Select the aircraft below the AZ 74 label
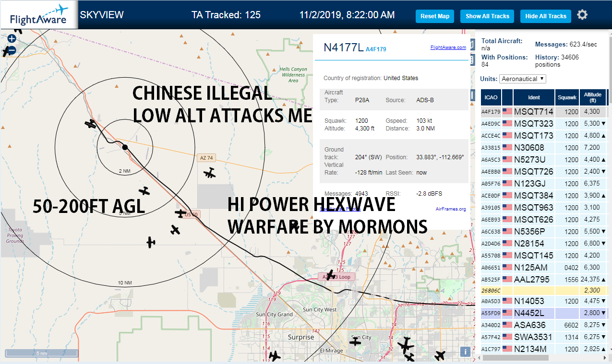The image size is (612, 364). pyautogui.click(x=209, y=173)
